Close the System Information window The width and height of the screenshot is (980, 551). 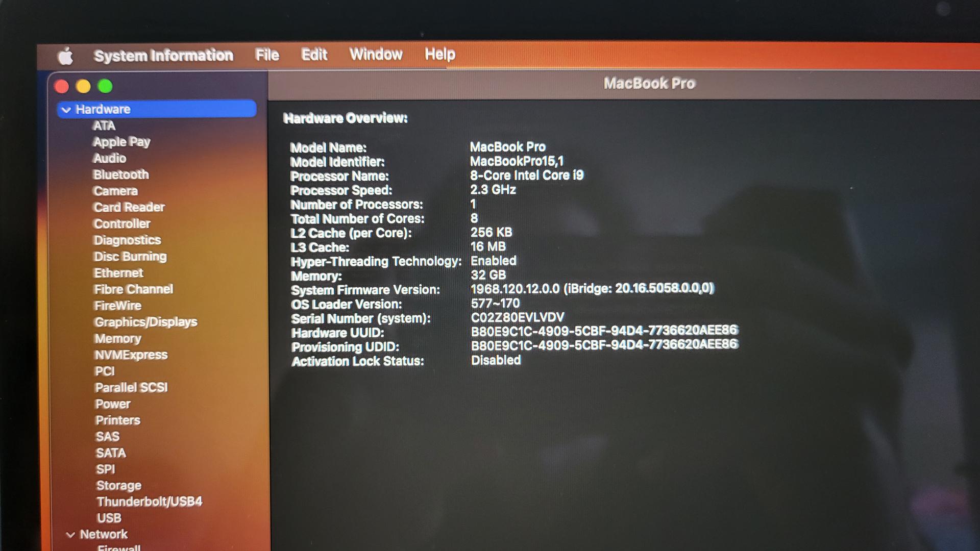tap(62, 87)
